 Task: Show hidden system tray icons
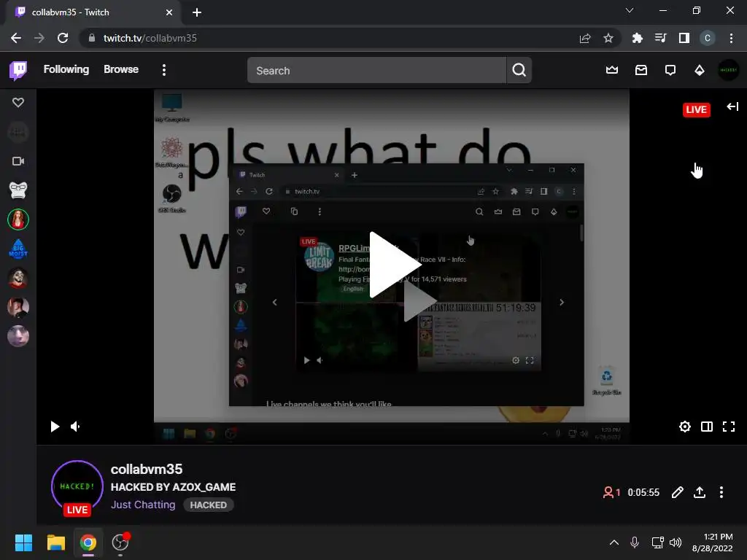pos(614,542)
